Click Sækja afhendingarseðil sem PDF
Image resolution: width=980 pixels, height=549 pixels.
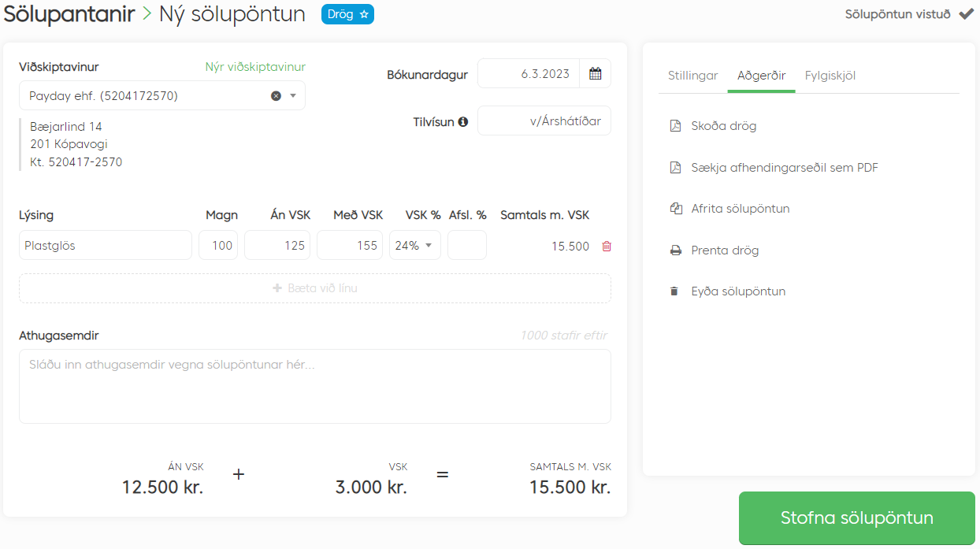(x=785, y=168)
